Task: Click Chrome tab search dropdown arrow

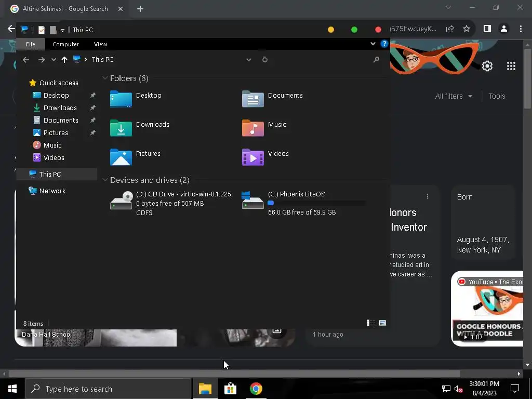Action: click(x=448, y=7)
